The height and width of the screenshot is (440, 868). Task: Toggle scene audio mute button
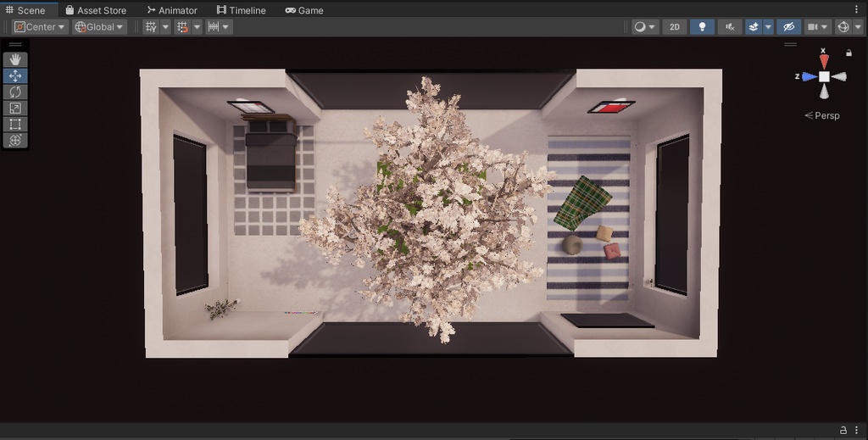tap(730, 26)
